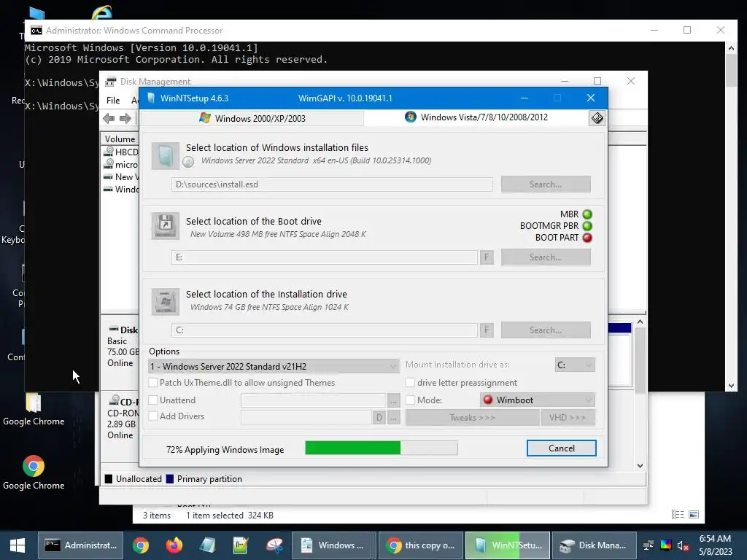This screenshot has height=560, width=747.
Task: Click the Volume column header
Action: point(120,139)
